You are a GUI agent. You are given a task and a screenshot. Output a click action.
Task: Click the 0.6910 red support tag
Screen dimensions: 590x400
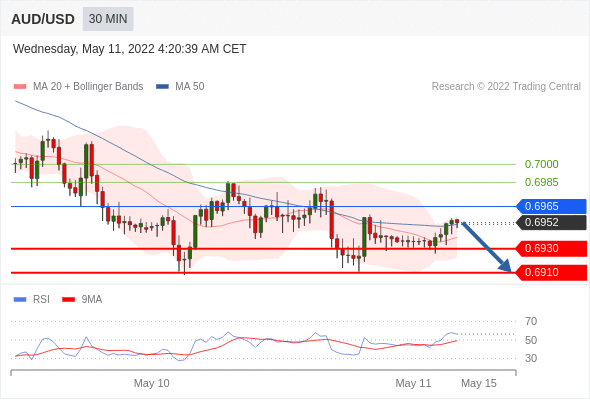point(551,272)
